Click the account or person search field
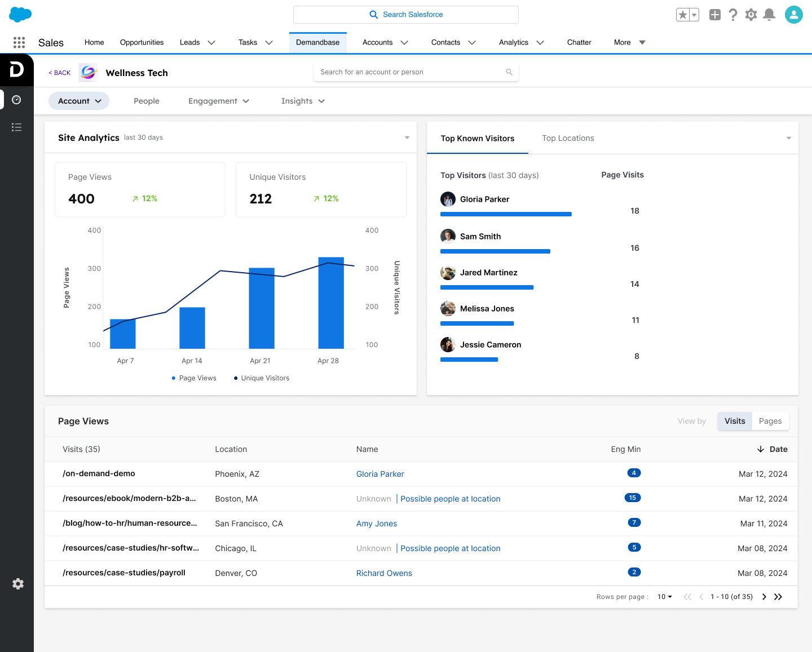812x652 pixels. coord(412,72)
